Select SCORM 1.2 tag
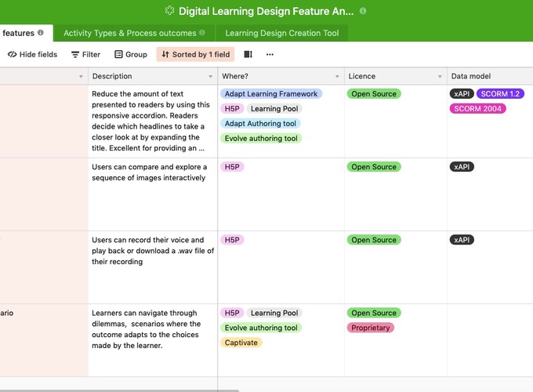This screenshot has width=533, height=392. click(x=500, y=94)
